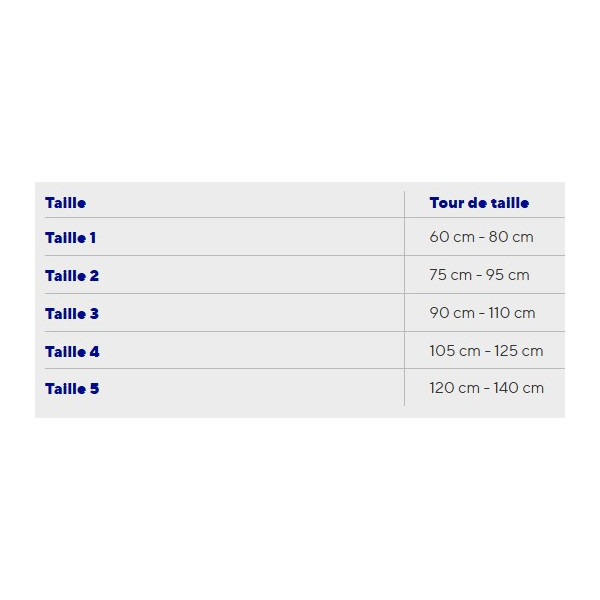
Task: Select the "Taille 2" row label
Action: [x=72, y=276]
